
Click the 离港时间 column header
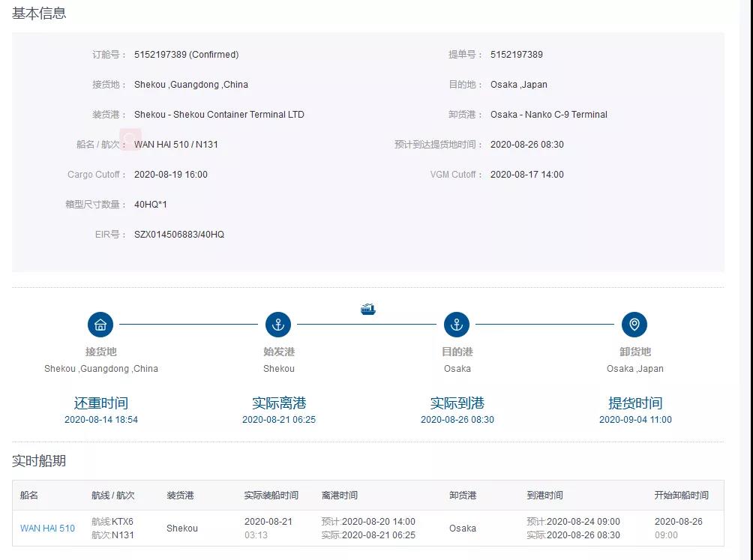pos(339,496)
